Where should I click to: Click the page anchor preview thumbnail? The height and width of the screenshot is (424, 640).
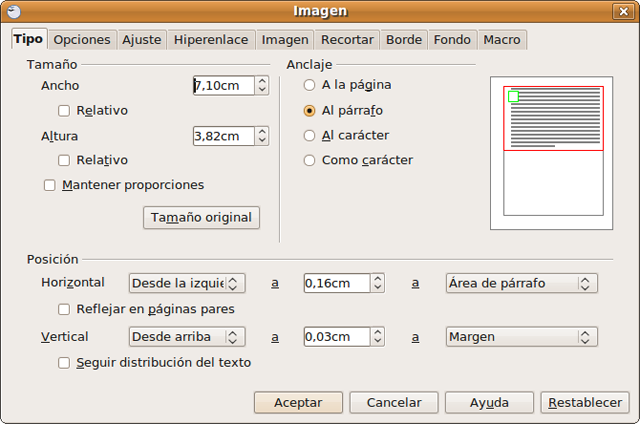click(553, 148)
